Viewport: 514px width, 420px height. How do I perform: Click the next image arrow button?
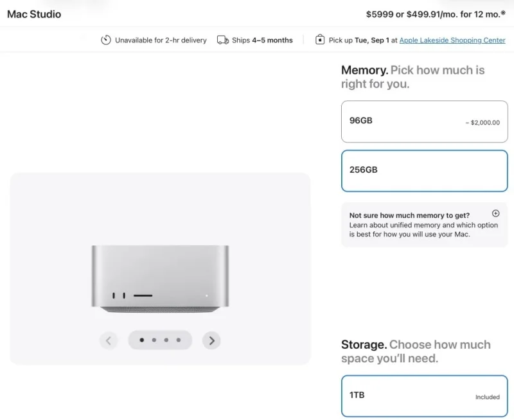(211, 340)
